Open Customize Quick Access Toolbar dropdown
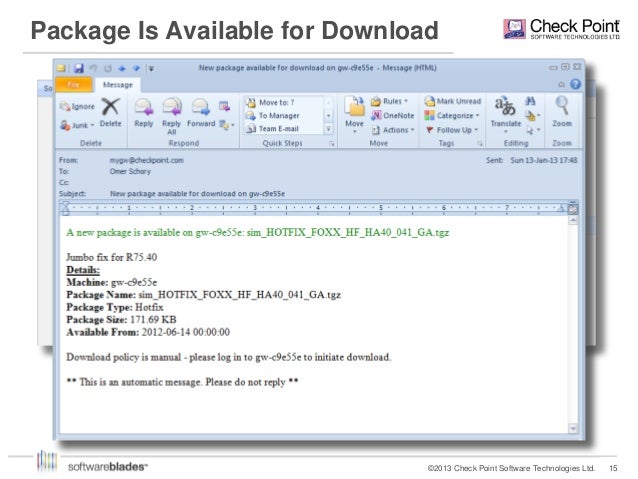This screenshot has height=479, width=638. [x=151, y=68]
